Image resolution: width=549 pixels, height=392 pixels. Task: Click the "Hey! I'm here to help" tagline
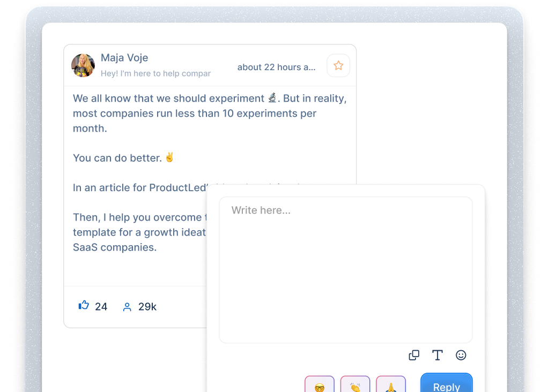click(x=155, y=73)
